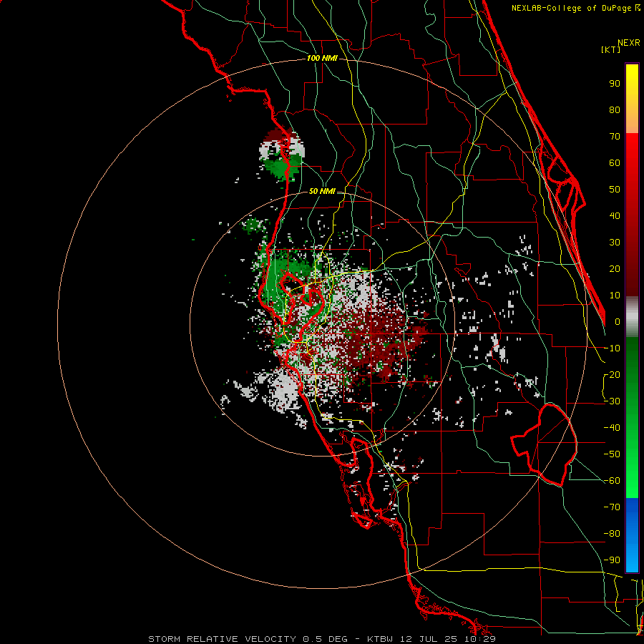644x644 pixels.
Task: Click the -60 value on the velocity scale
Action: coord(612,481)
